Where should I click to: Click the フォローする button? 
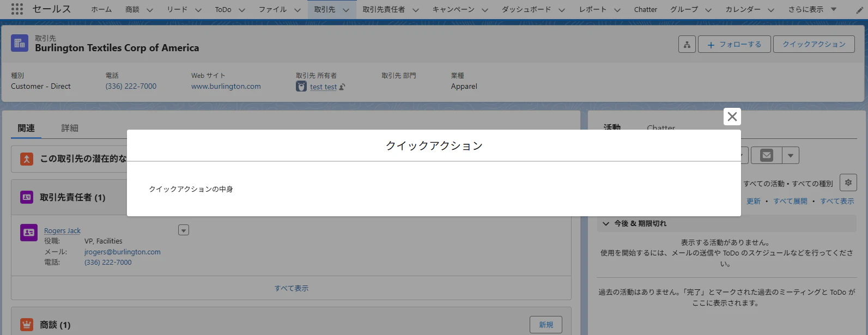point(735,44)
